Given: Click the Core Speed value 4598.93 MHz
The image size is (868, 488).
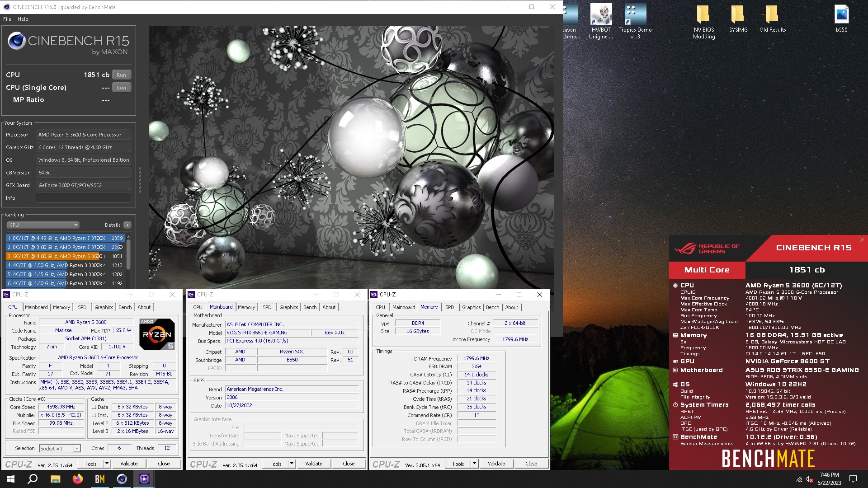Looking at the screenshot, I should [61, 407].
